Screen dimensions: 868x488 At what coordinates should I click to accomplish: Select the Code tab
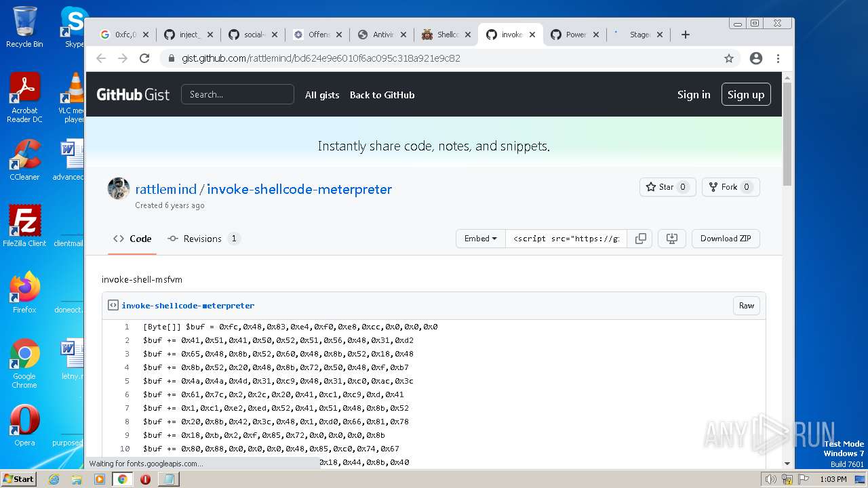(x=132, y=239)
